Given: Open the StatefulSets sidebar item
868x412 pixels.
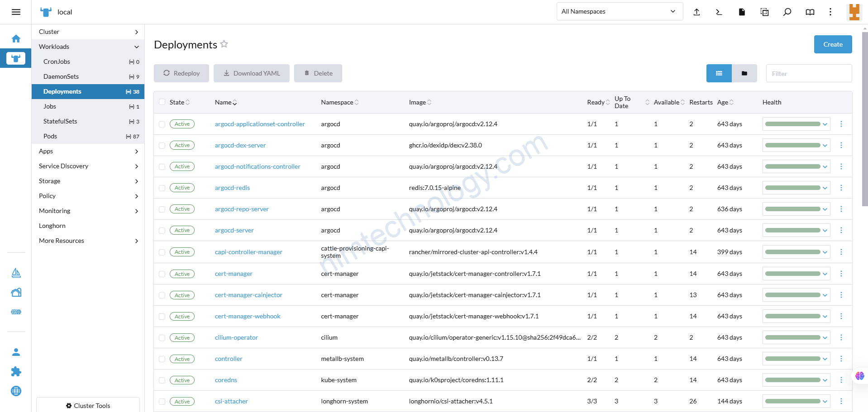Looking at the screenshot, I should click(60, 121).
